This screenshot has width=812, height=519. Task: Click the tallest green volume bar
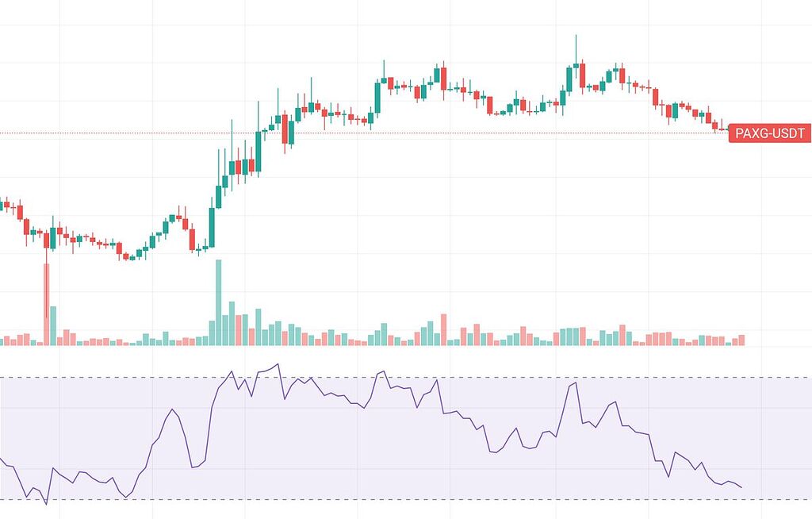(218, 302)
